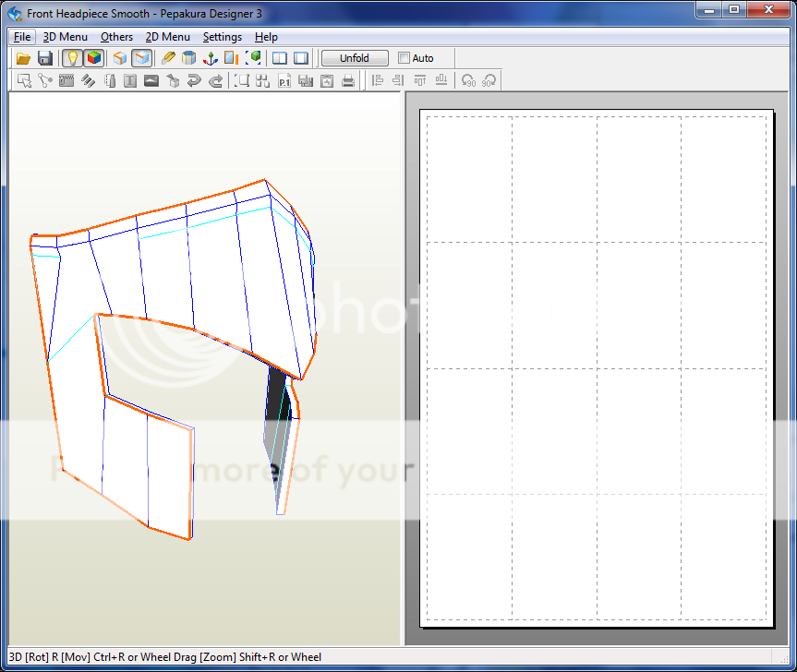Select the text T tool icon
797x672 pixels.
[130, 80]
